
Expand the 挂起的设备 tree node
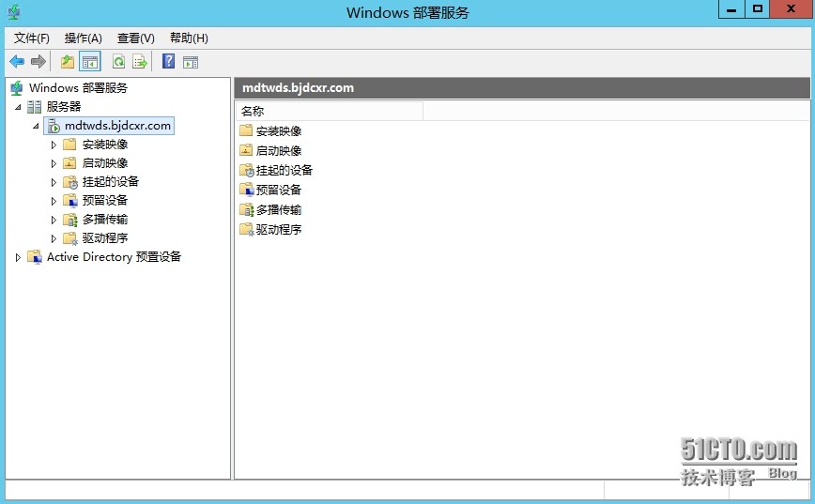pyautogui.click(x=54, y=182)
